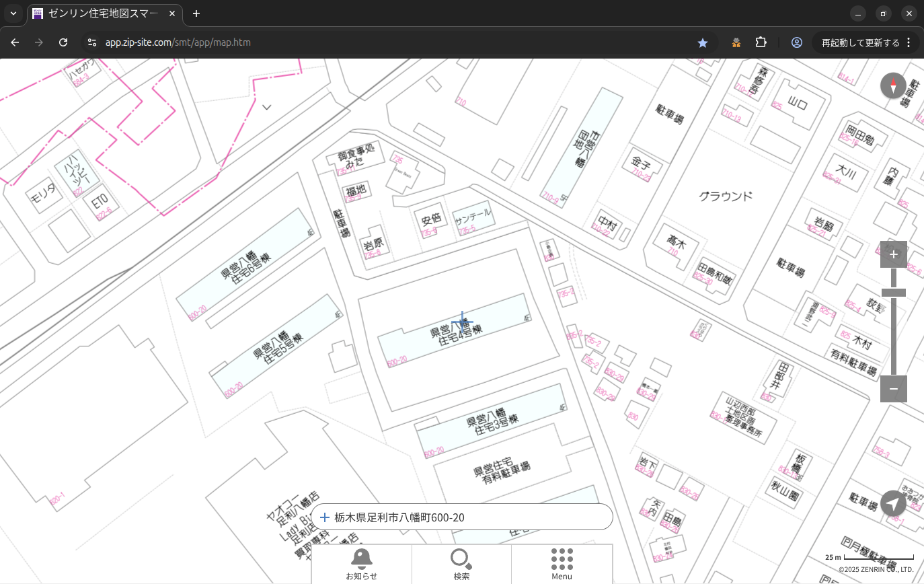Bookmark this page with the star icon
Screen dimensions: 924x584
(x=703, y=42)
